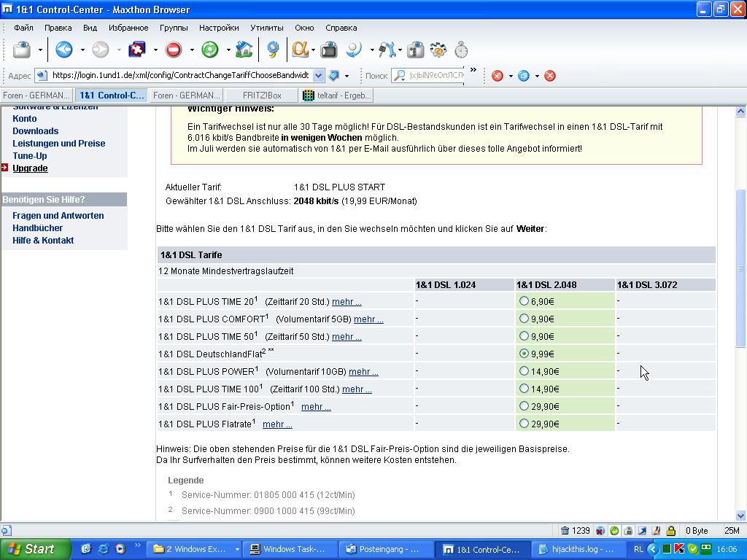This screenshot has width=747, height=560.
Task: Click the ad-blocker trash counter 1239
Action: point(575,531)
